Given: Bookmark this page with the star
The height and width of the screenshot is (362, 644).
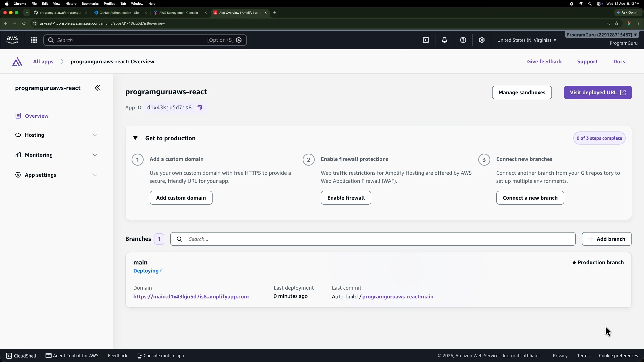Looking at the screenshot, I should (617, 23).
